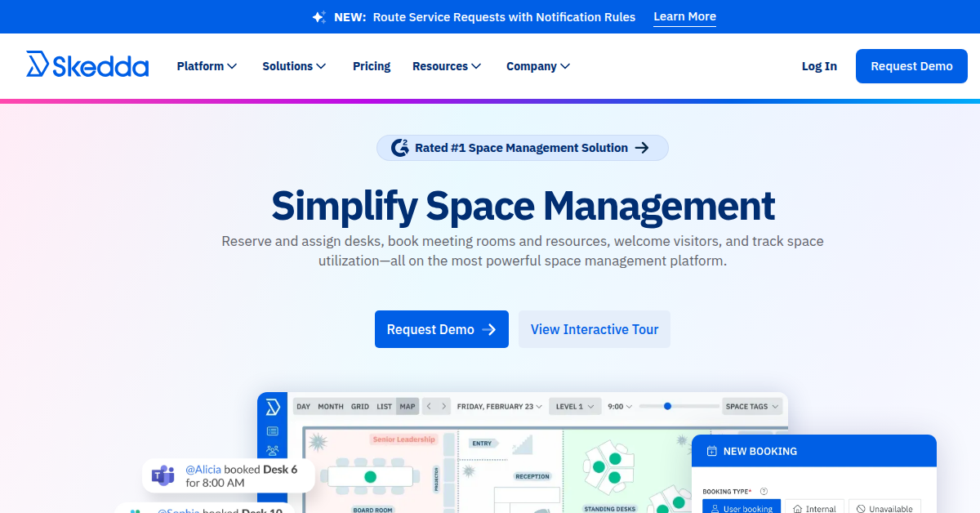
Task: Expand the Level 1 floor selector
Action: pos(577,406)
